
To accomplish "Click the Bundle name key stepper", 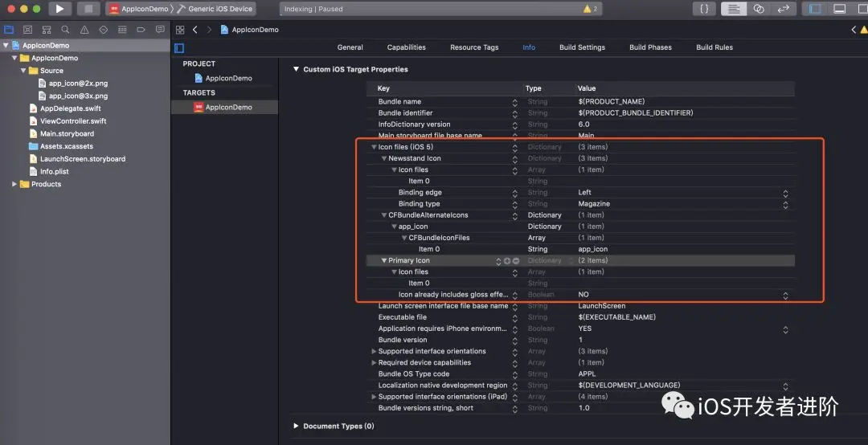I will click(515, 102).
